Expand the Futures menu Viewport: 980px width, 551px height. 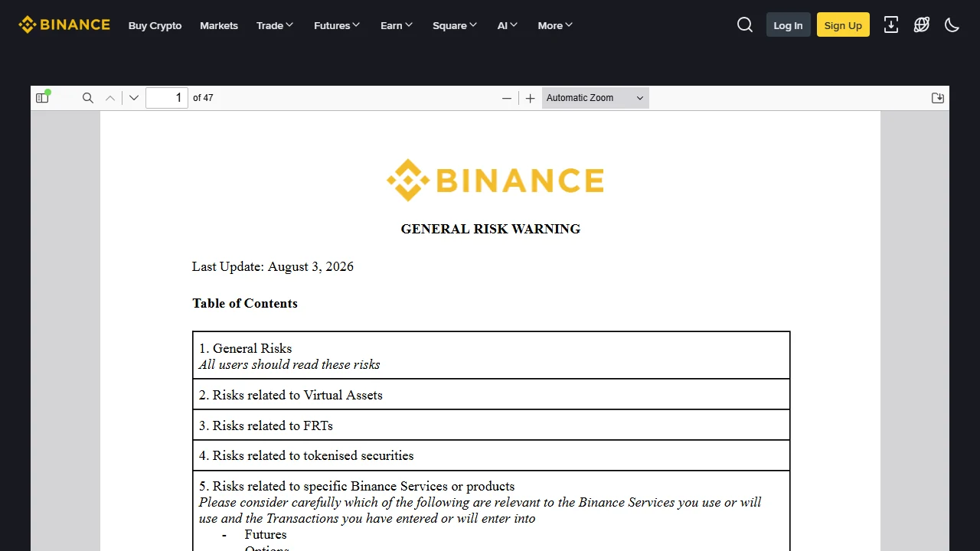(337, 25)
